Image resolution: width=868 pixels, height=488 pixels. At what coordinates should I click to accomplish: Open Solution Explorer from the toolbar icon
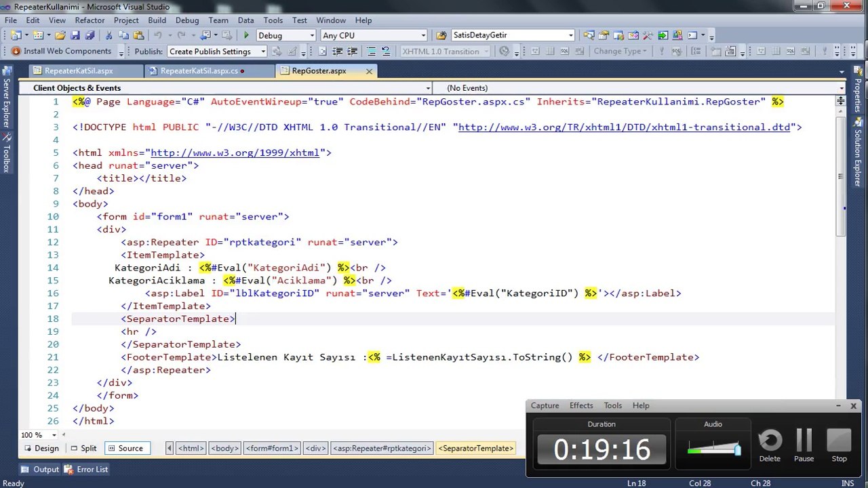click(589, 35)
